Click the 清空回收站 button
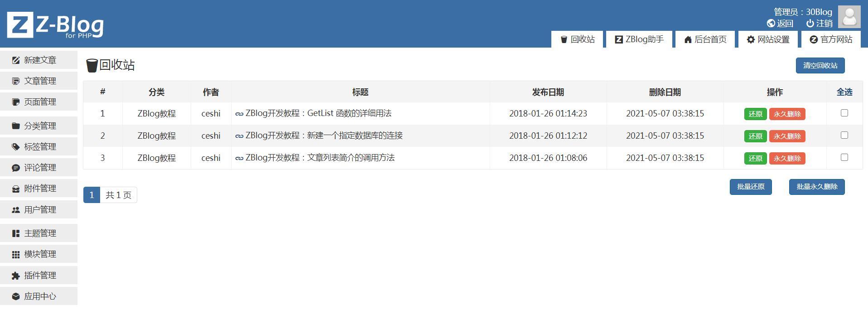Viewport: 868px width, 310px height. [x=820, y=65]
